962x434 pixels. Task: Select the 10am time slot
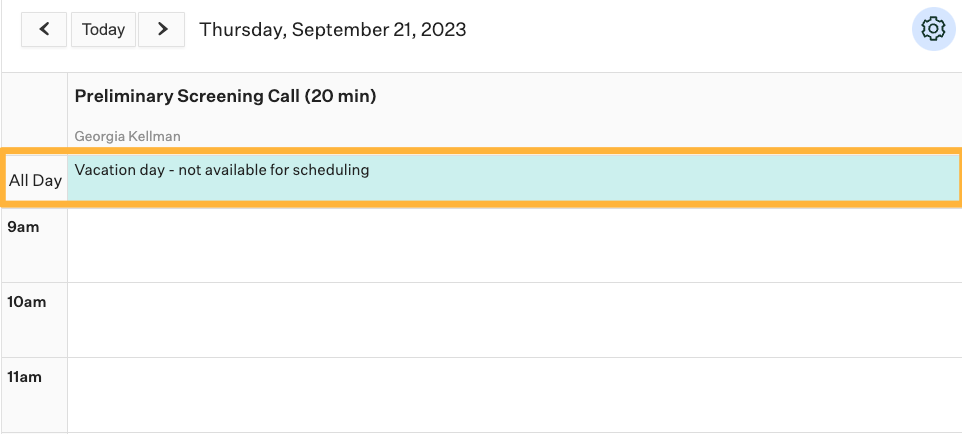click(514, 320)
